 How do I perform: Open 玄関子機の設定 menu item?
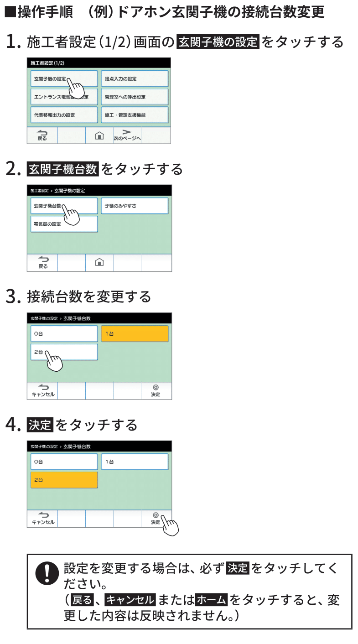pyautogui.click(x=64, y=79)
